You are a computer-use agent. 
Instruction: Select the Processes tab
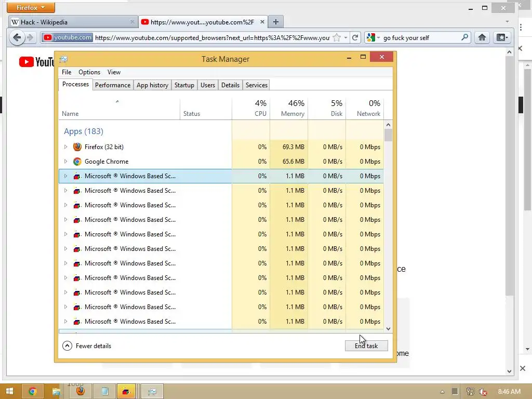[75, 85]
